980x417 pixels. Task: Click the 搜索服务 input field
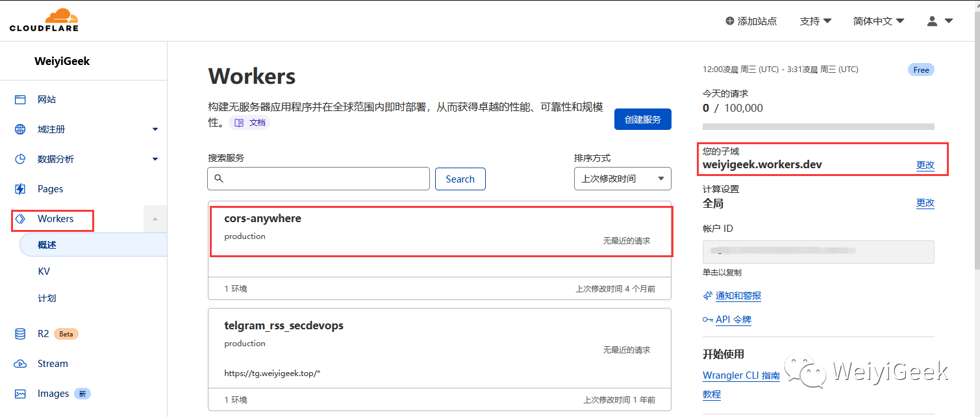click(x=318, y=179)
